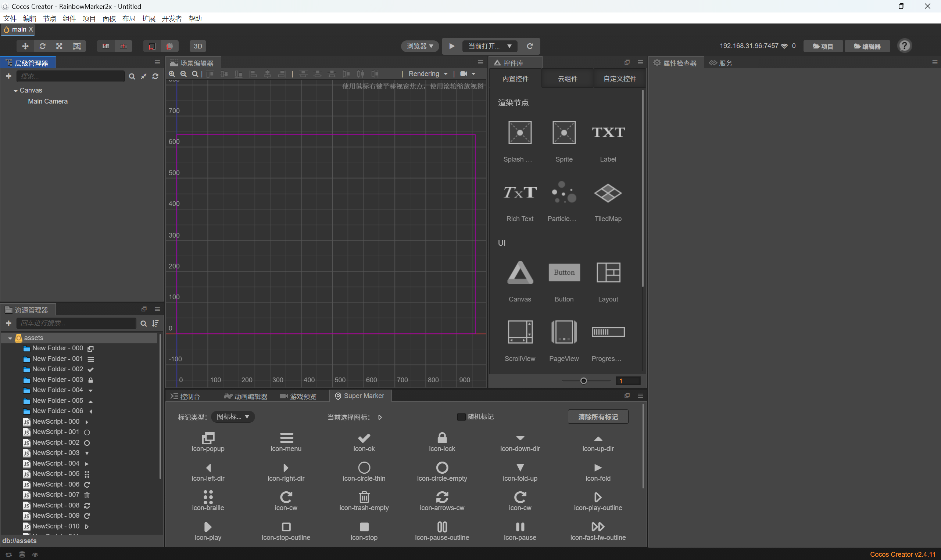Image resolution: width=941 pixels, height=560 pixels.
Task: Select the rotate transform tool
Action: [x=42, y=46]
